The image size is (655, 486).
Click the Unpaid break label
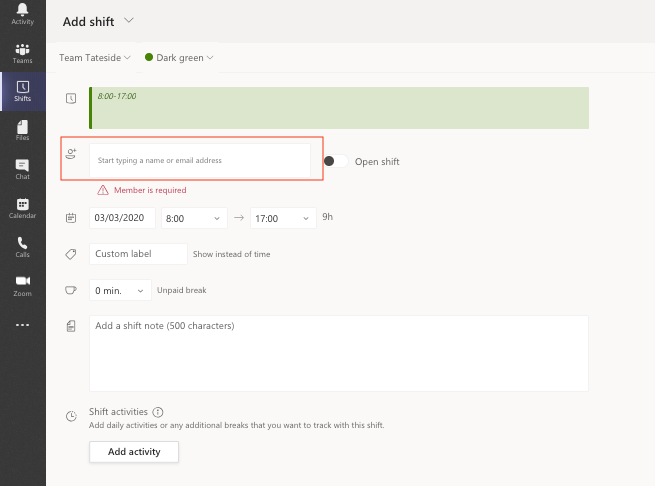coord(182,290)
